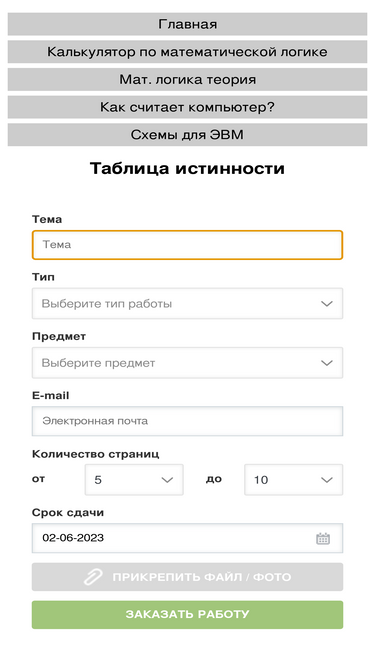Click the paperclip icon on attach button
Viewport: 375px width, 667px height.
click(93, 577)
